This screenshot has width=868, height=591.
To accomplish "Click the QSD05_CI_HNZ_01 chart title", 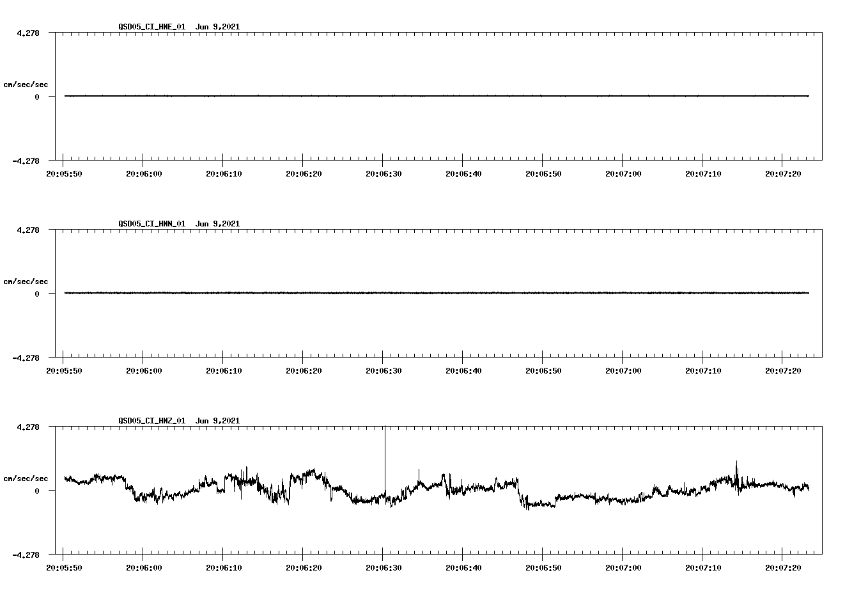I will [x=179, y=421].
